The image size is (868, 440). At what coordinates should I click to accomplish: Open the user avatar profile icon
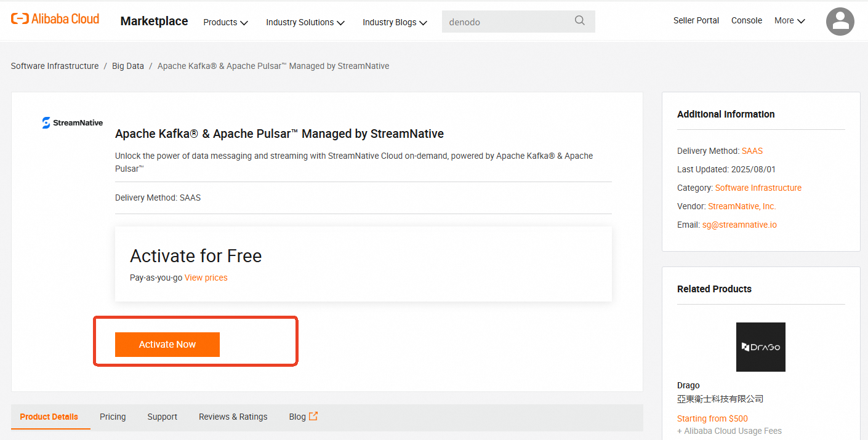pos(840,22)
